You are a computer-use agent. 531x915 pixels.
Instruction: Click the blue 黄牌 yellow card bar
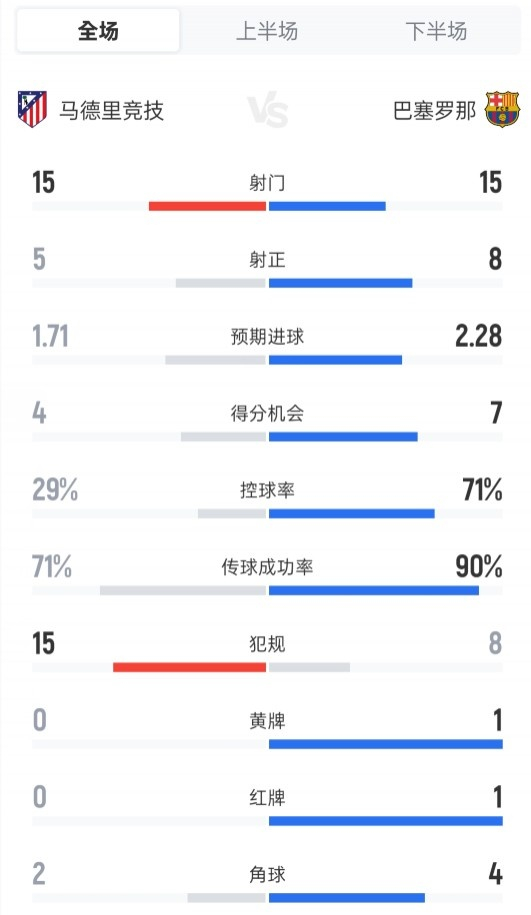click(x=386, y=744)
